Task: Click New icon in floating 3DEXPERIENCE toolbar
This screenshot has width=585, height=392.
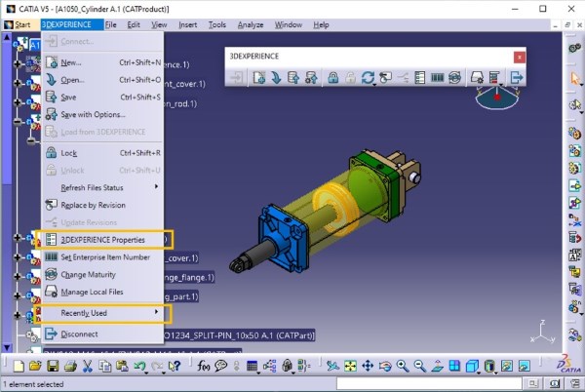Action: tap(259, 78)
